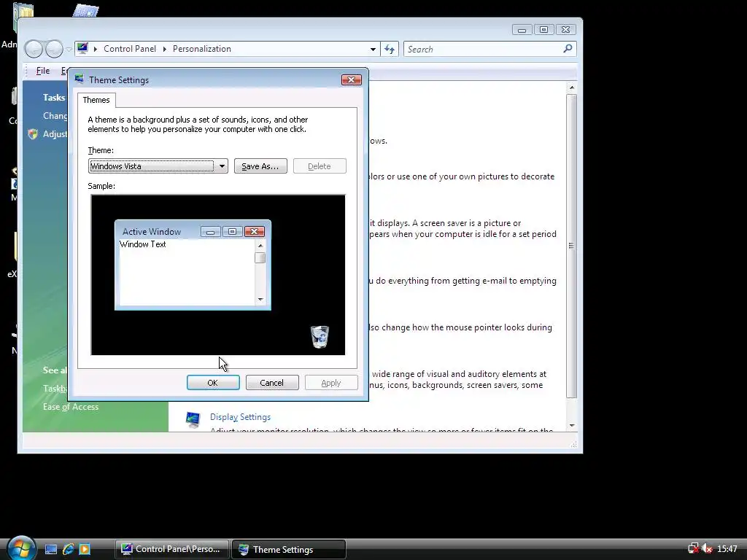Click the scroll down arrow in Control Panel
This screenshot has height=560, width=747.
(x=572, y=426)
